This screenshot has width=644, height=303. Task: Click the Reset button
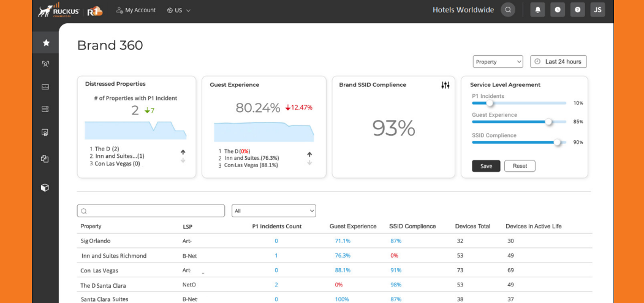[520, 166]
